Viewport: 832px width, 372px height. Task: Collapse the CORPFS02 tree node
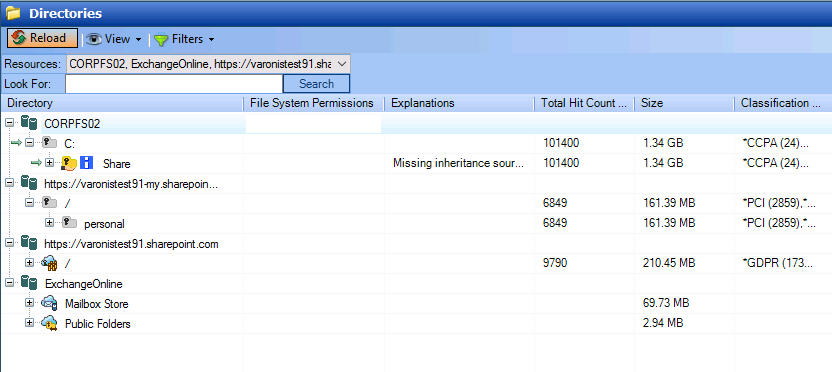coord(9,123)
